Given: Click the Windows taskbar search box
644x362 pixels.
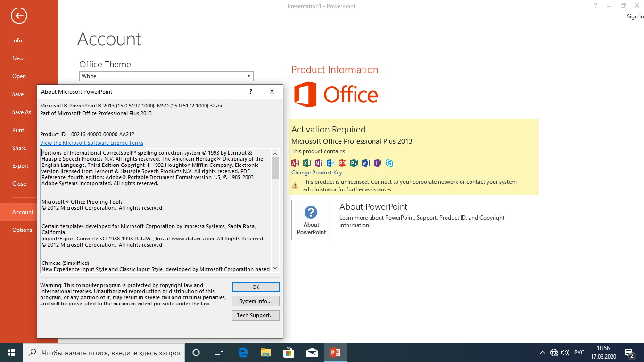Looking at the screenshot, I should coord(104,353).
